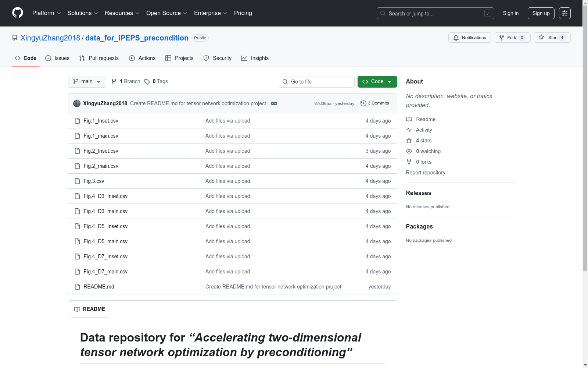The height and width of the screenshot is (368, 588).
Task: Expand the Solutions menu
Action: click(x=83, y=13)
